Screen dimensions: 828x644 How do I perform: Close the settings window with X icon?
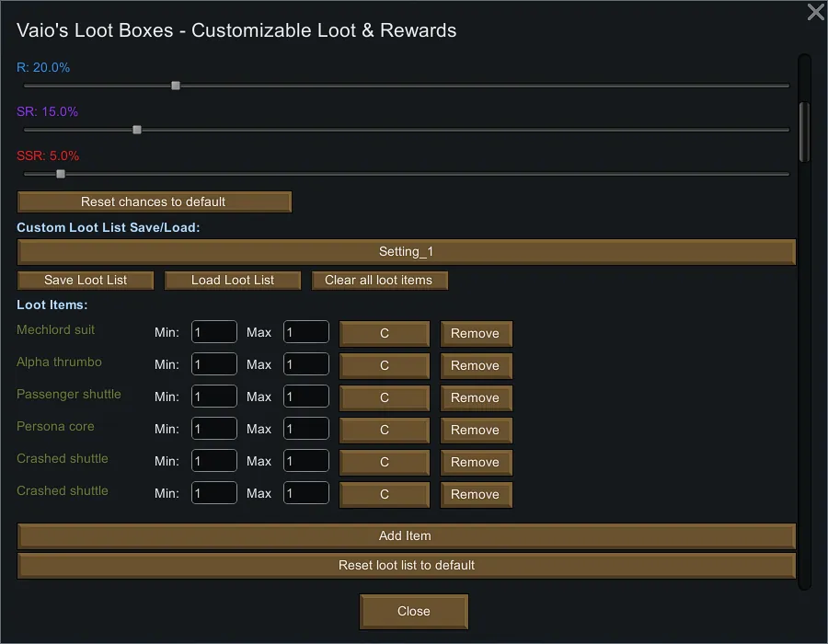click(815, 12)
